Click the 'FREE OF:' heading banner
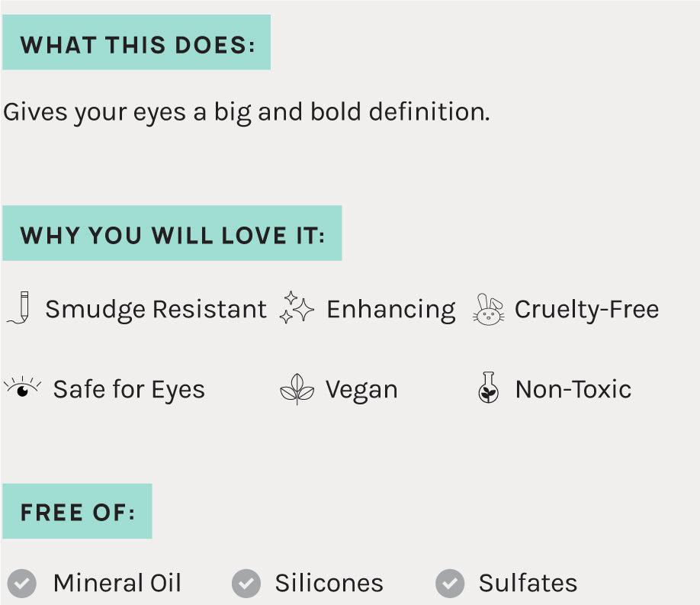Viewport: 700px width, 605px height. (x=77, y=511)
